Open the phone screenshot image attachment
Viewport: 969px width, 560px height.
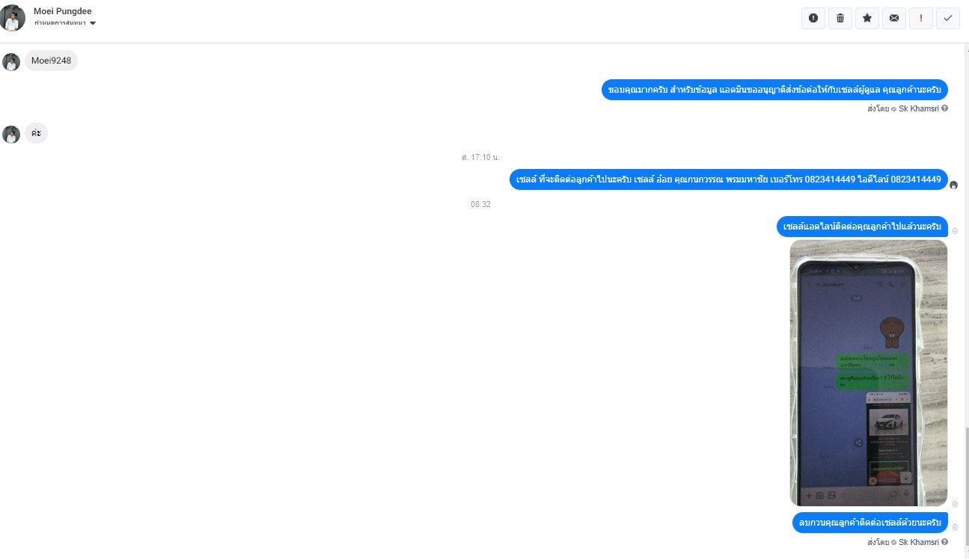[x=868, y=372]
